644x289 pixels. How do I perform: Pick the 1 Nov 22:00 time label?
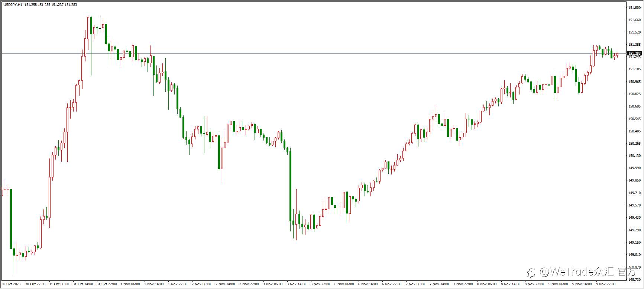point(178,284)
